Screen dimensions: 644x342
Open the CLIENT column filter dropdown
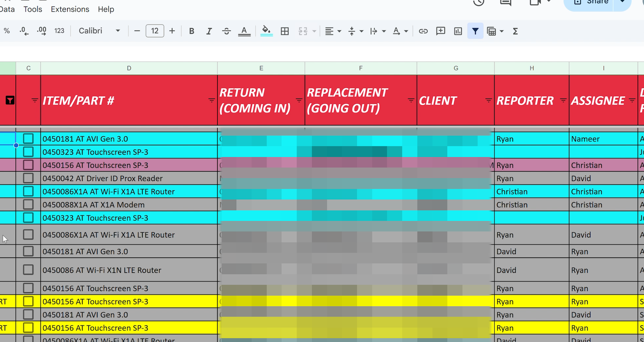(x=488, y=101)
